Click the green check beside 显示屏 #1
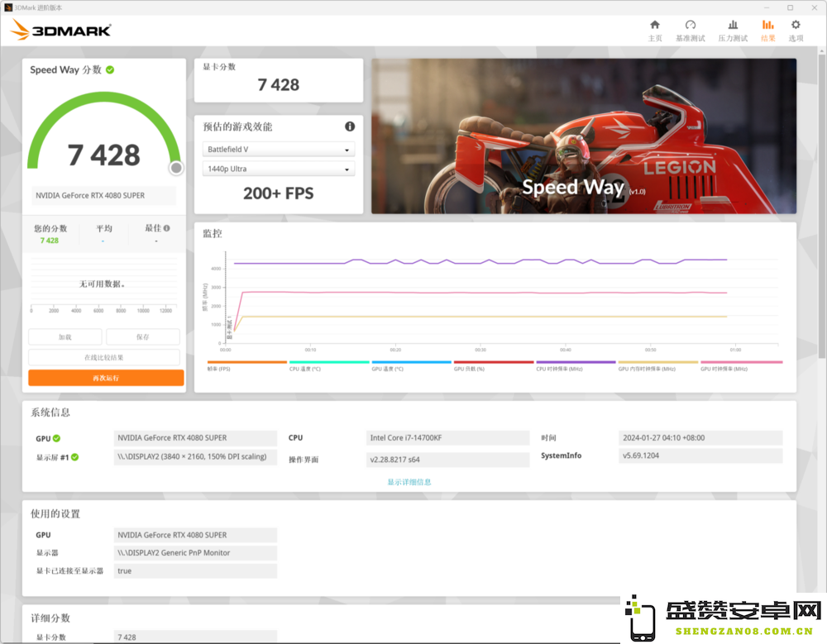Viewport: 827px width, 644px height. [x=75, y=457]
